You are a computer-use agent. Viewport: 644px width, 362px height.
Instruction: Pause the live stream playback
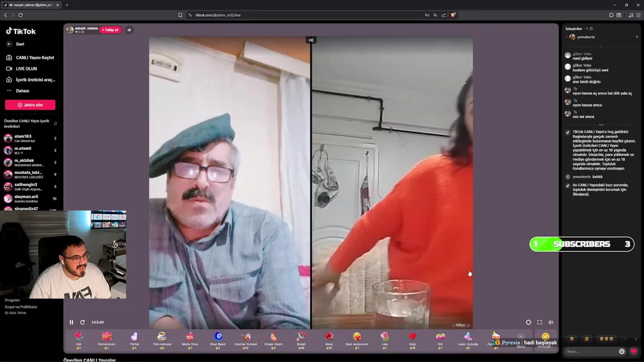pyautogui.click(x=71, y=322)
